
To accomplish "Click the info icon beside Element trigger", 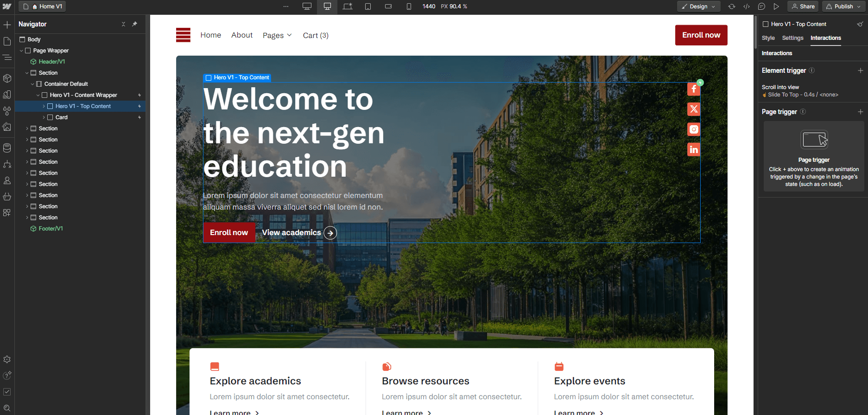I will pos(812,70).
